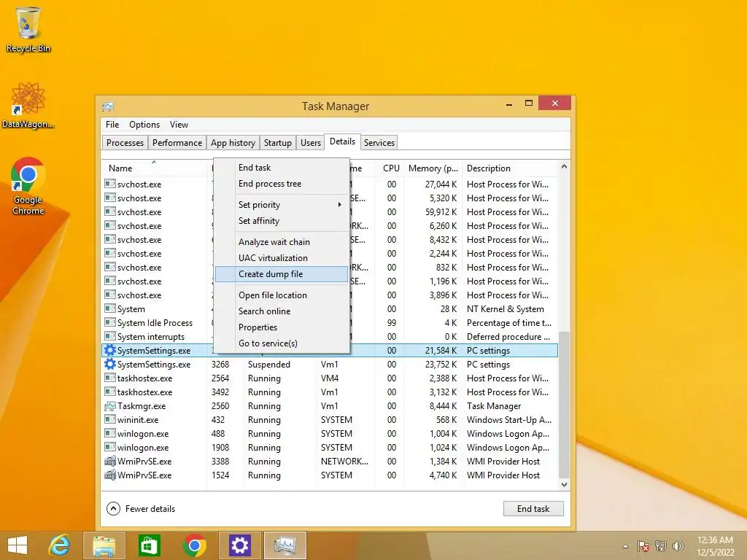Click the Action Center flag tray icon
Screen dimensions: 747x560
coord(643,546)
